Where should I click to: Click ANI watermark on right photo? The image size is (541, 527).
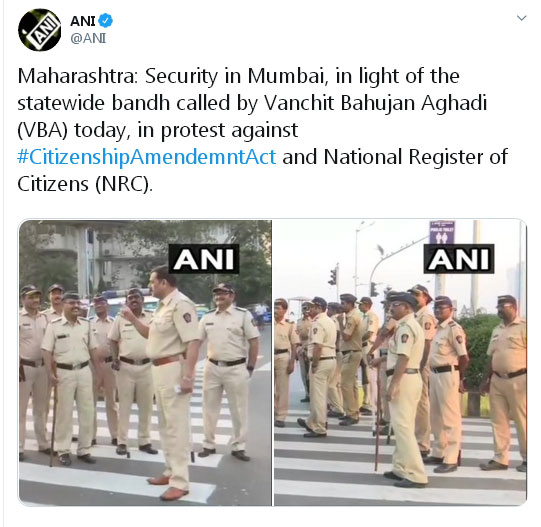(459, 259)
